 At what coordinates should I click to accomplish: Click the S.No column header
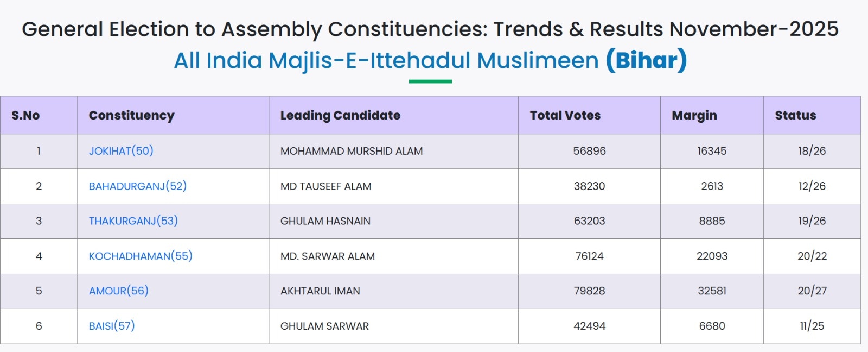click(x=25, y=115)
